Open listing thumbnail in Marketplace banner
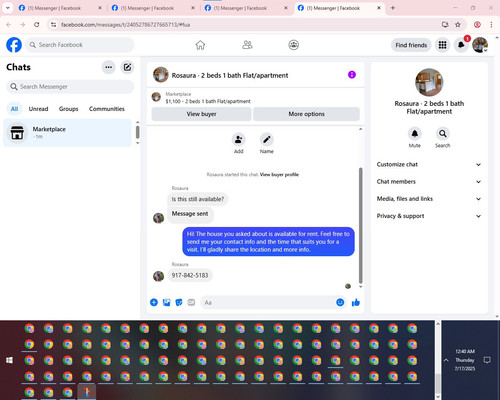Screen dimensions: 500x400 tap(156, 97)
